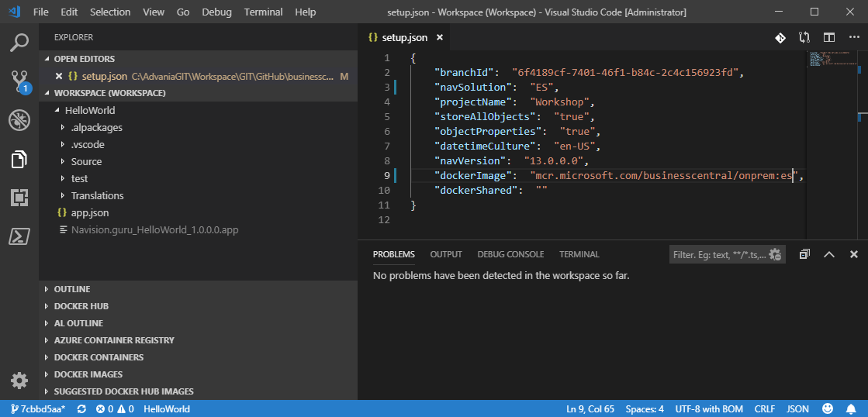The width and height of the screenshot is (868, 417).
Task: Click the 7cbbd5aa* branch indicator
Action: (37, 408)
